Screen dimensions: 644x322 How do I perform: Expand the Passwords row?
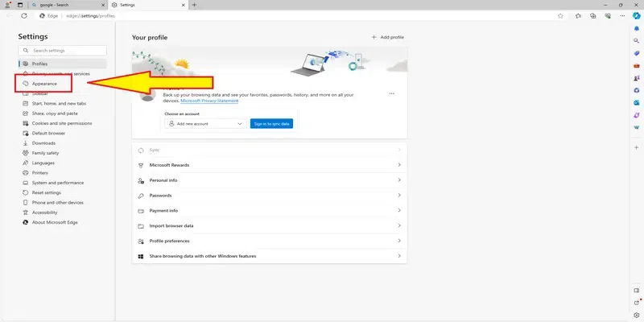(x=270, y=196)
